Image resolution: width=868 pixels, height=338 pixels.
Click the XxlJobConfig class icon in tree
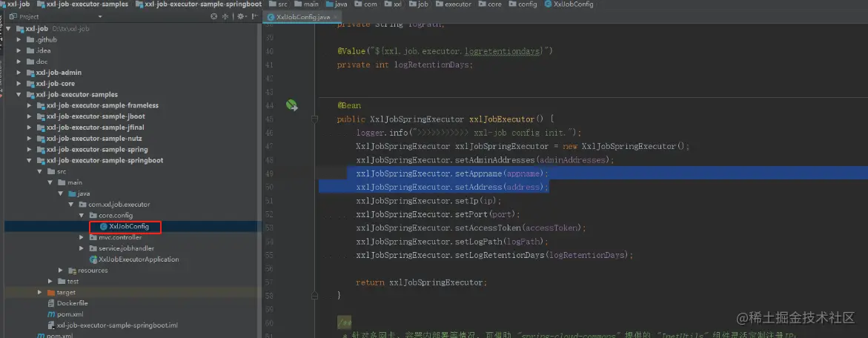tap(104, 226)
